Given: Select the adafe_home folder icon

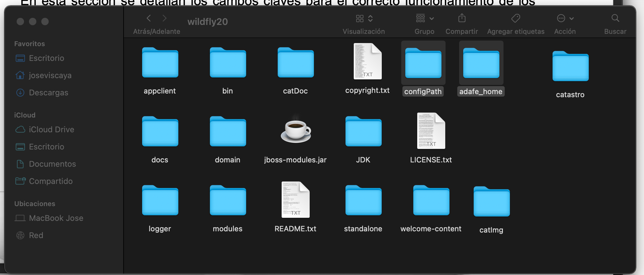Looking at the screenshot, I should point(481,63).
